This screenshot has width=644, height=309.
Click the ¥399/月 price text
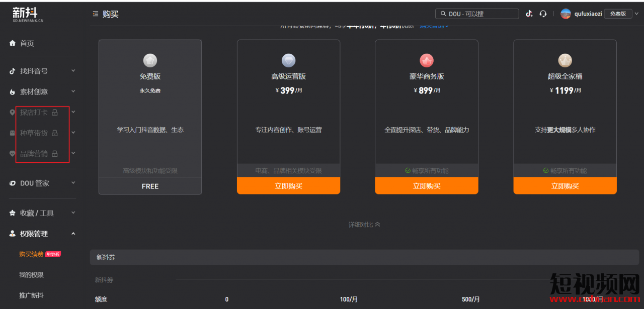[288, 90]
